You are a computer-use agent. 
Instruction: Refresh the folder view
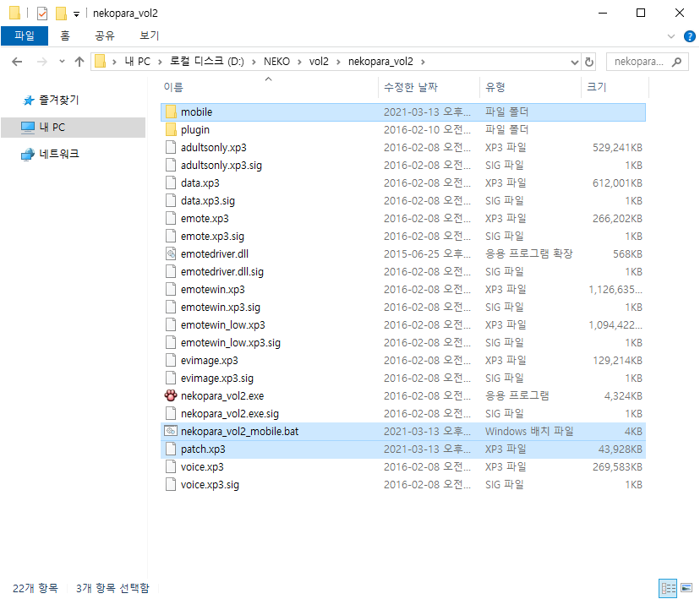589,62
